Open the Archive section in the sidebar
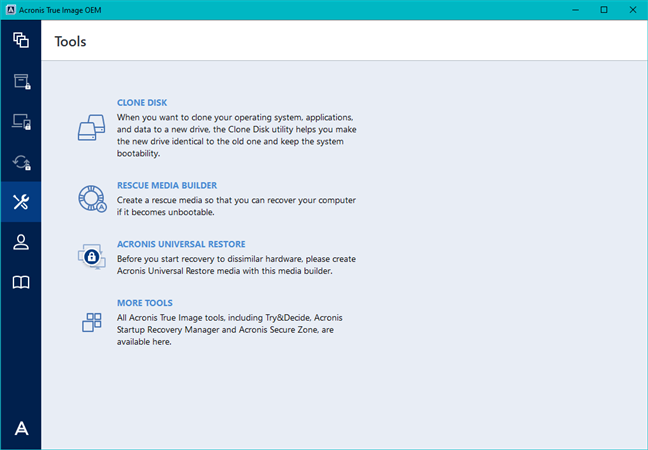648x450 pixels. pyautogui.click(x=21, y=81)
